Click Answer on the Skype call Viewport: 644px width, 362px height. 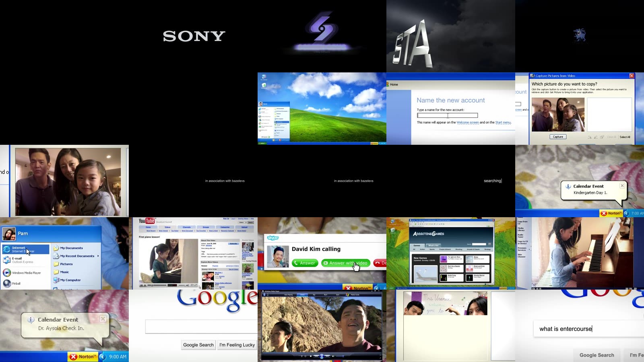pyautogui.click(x=305, y=263)
